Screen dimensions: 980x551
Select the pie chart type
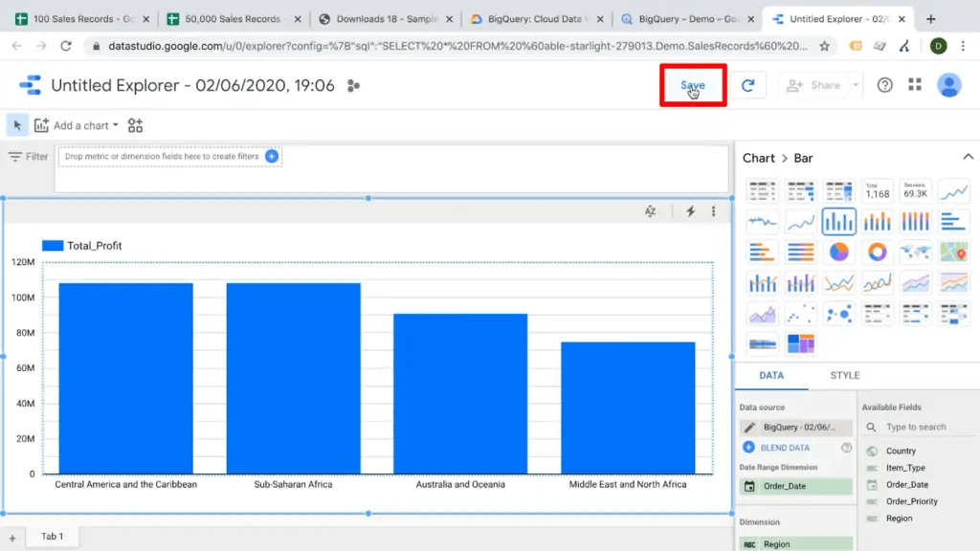(x=839, y=252)
